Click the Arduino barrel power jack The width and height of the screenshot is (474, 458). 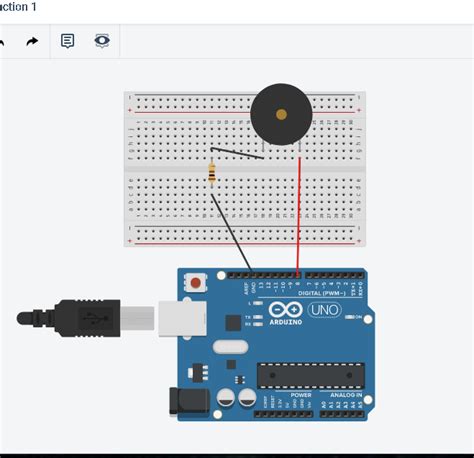pos(189,401)
